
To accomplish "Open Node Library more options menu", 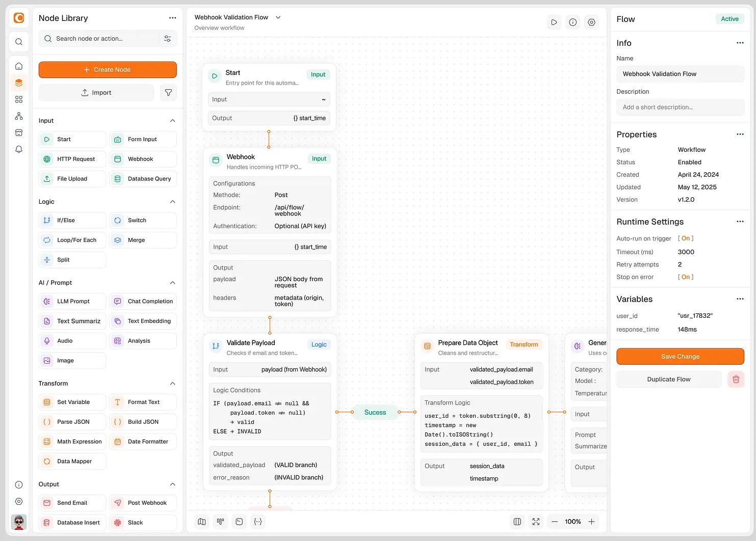I will coord(172,18).
